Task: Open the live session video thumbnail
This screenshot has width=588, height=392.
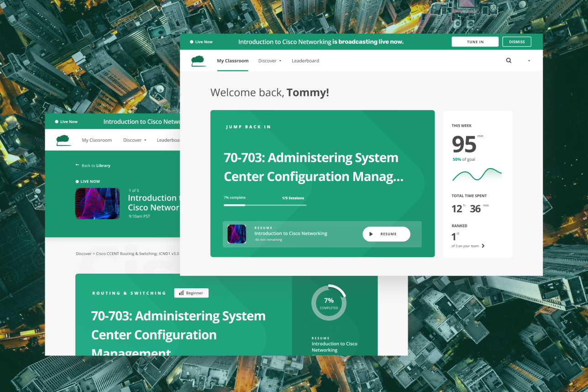Action: [97, 203]
